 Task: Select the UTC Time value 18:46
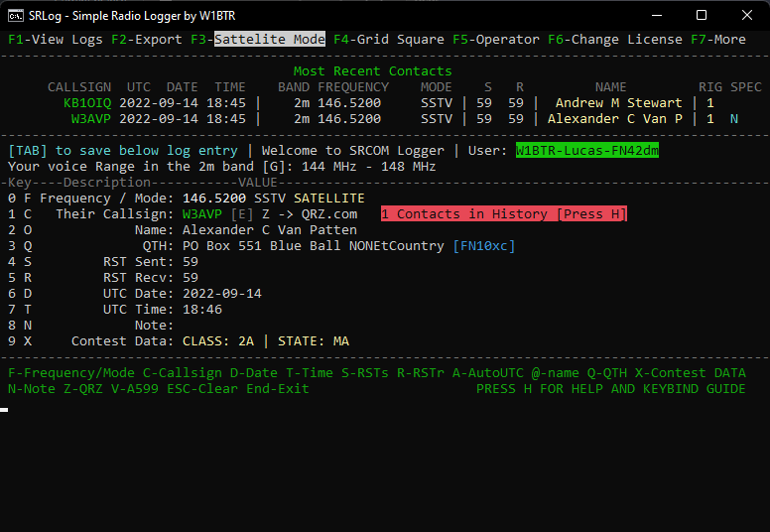pos(202,310)
